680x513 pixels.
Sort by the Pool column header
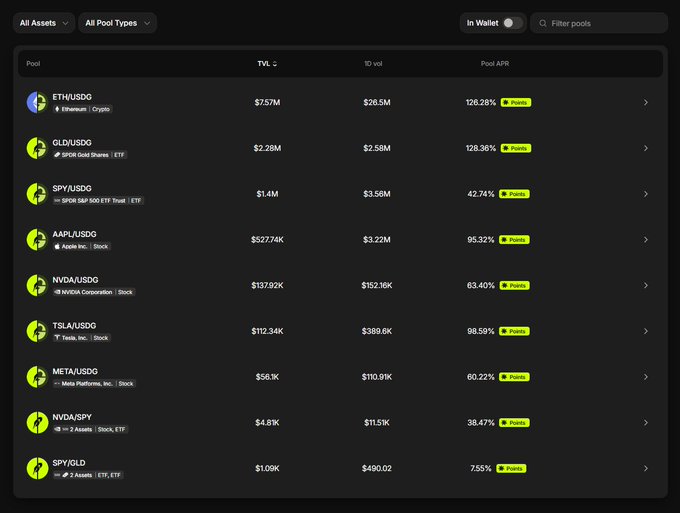click(x=33, y=64)
